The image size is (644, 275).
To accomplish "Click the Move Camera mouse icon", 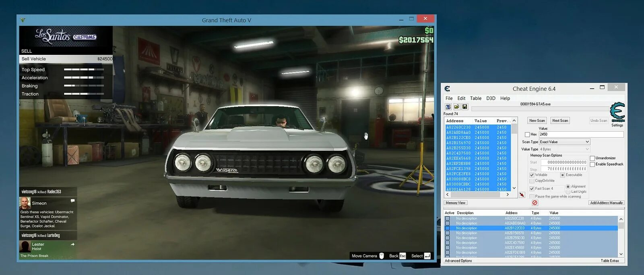I will click(x=382, y=256).
